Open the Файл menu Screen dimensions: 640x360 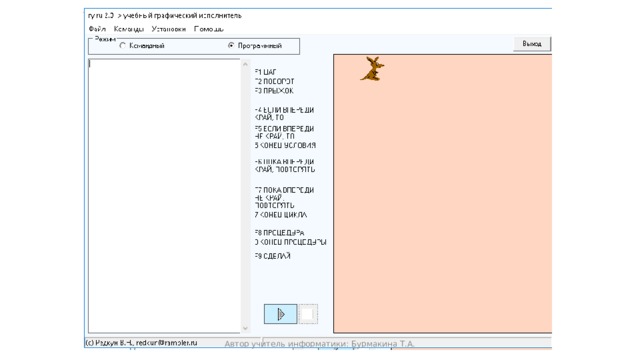pos(97,29)
